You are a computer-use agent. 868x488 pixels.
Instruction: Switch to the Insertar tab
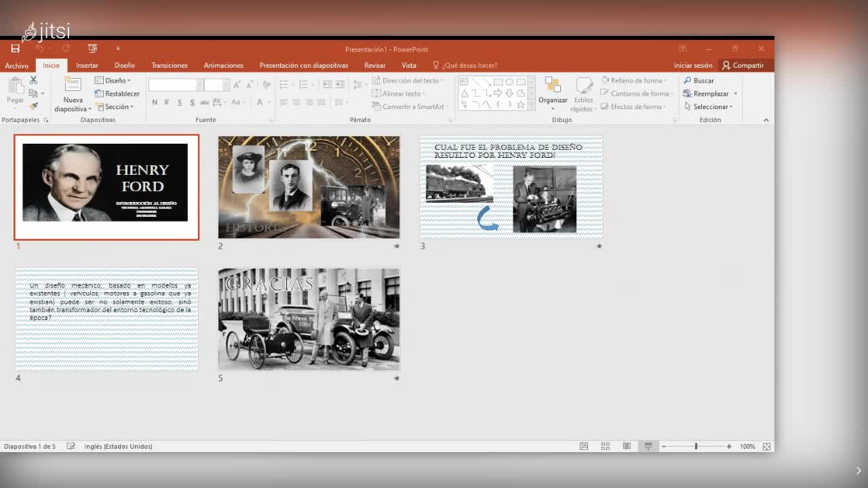point(87,65)
